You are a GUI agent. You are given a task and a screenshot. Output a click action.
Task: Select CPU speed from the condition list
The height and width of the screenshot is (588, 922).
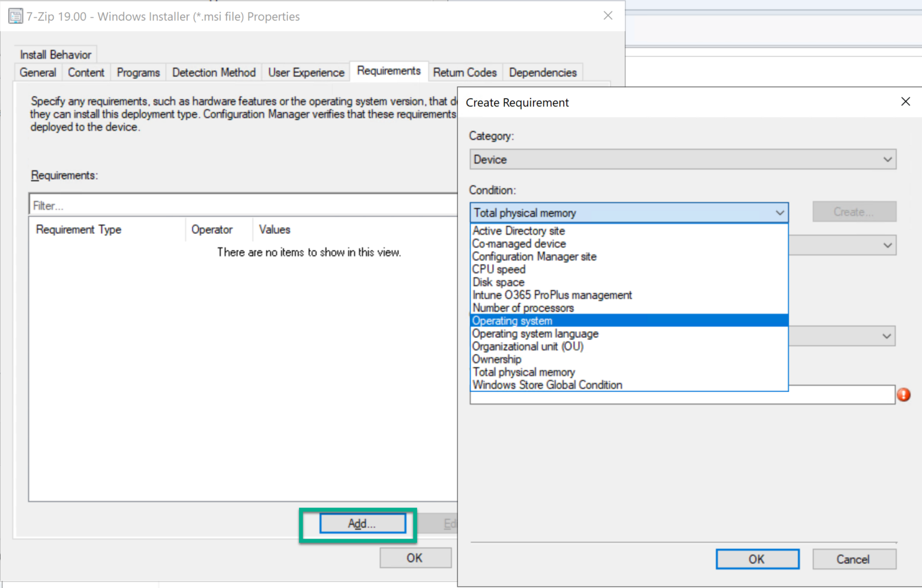(498, 269)
